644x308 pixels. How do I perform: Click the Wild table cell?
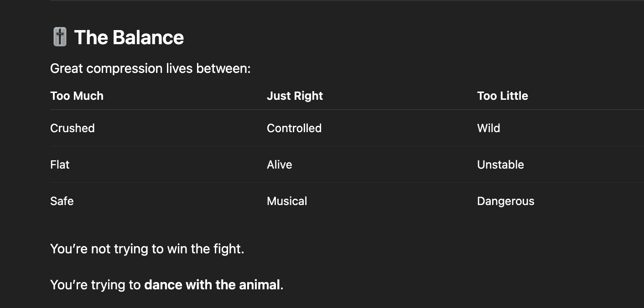point(488,128)
